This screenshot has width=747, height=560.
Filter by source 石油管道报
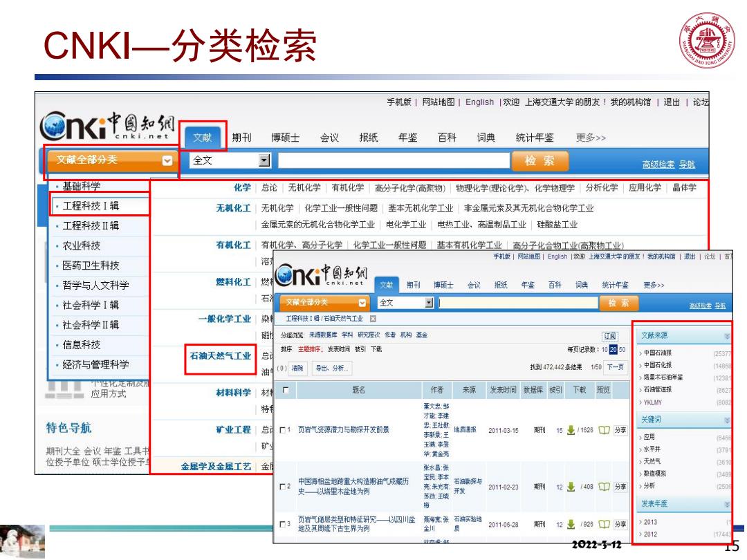(658, 389)
